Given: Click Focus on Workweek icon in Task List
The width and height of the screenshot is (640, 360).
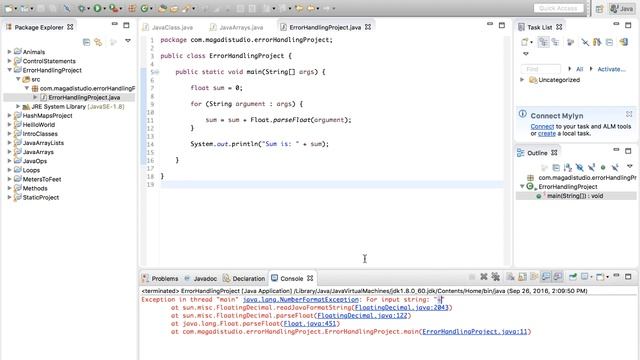Looking at the screenshot, I should tap(570, 42).
